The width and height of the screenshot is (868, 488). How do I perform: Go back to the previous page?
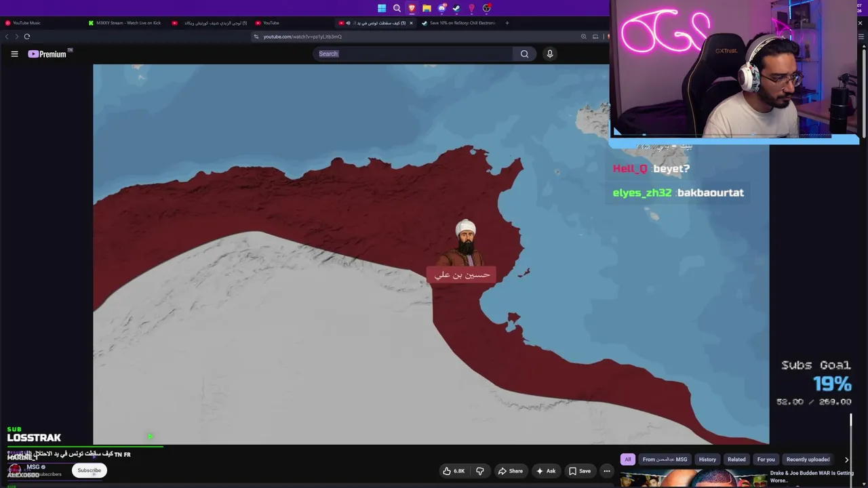click(x=7, y=37)
